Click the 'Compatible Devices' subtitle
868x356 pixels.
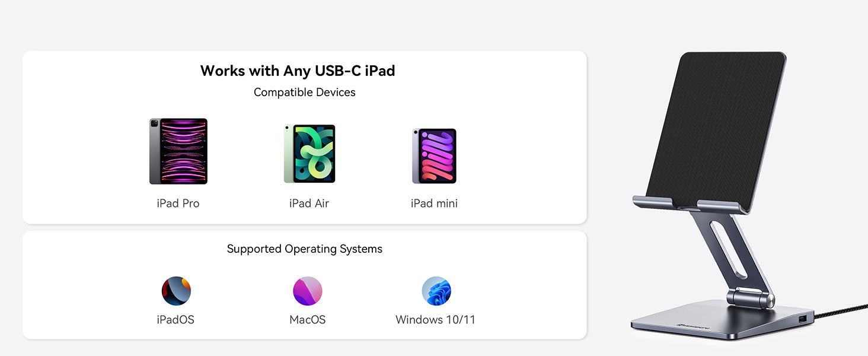305,93
